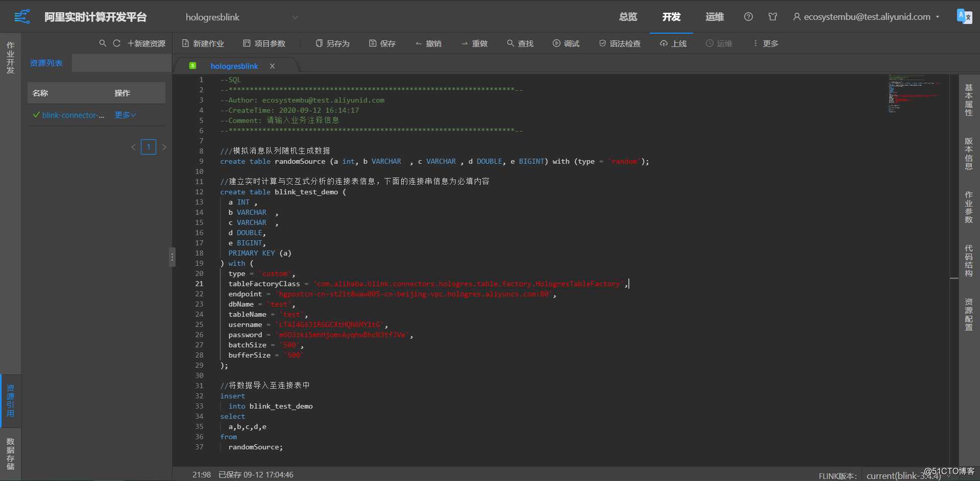This screenshot has height=481, width=980.
Task: Click the 已保存 status text
Action: pyautogui.click(x=256, y=474)
